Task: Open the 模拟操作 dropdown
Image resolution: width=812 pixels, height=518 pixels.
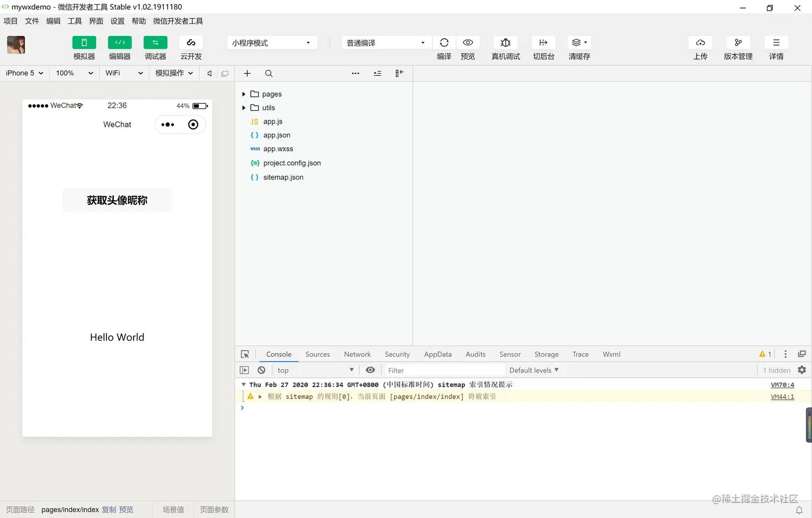Action: tap(174, 73)
